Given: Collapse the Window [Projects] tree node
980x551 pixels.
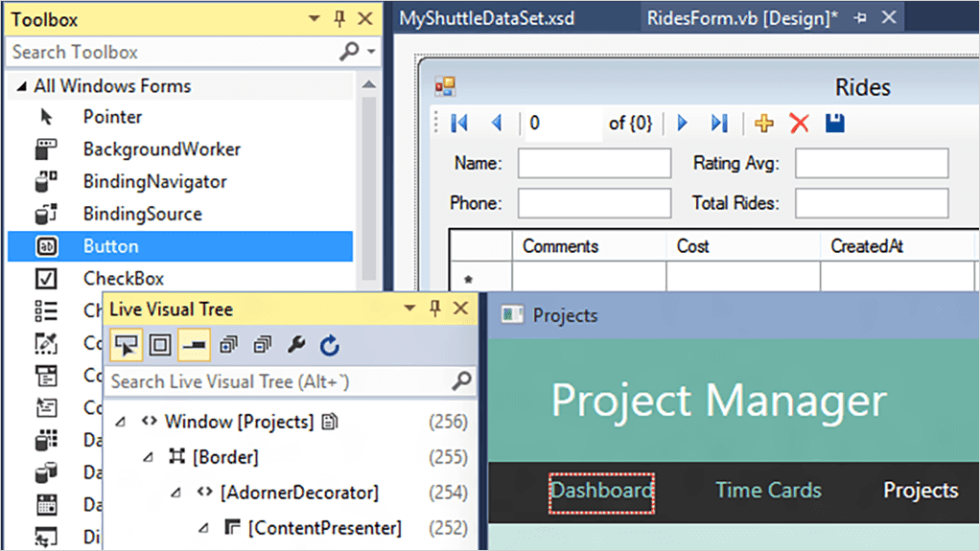Looking at the screenshot, I should pos(121,422).
